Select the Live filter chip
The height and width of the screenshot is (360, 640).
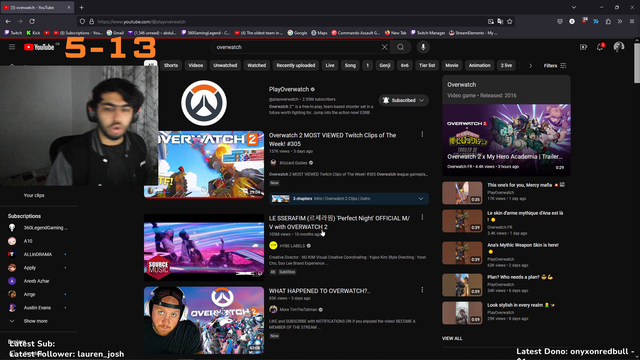point(330,65)
